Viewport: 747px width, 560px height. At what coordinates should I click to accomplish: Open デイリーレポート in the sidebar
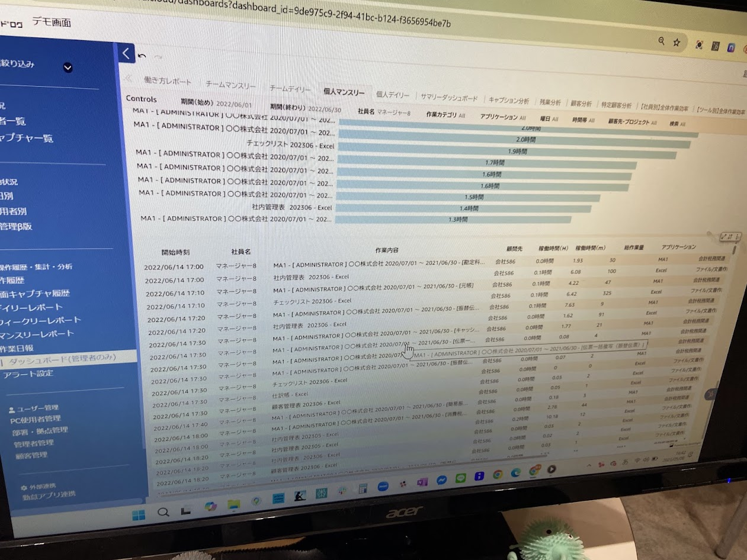32,307
